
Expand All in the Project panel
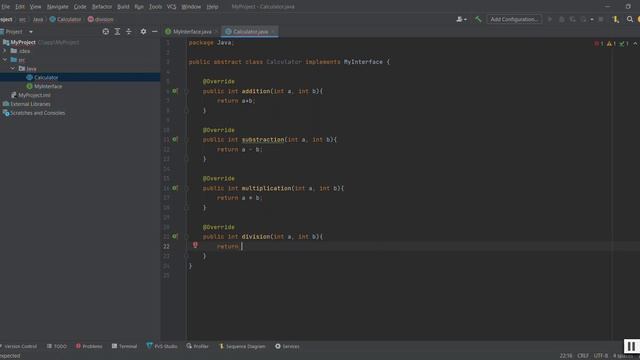click(117, 31)
